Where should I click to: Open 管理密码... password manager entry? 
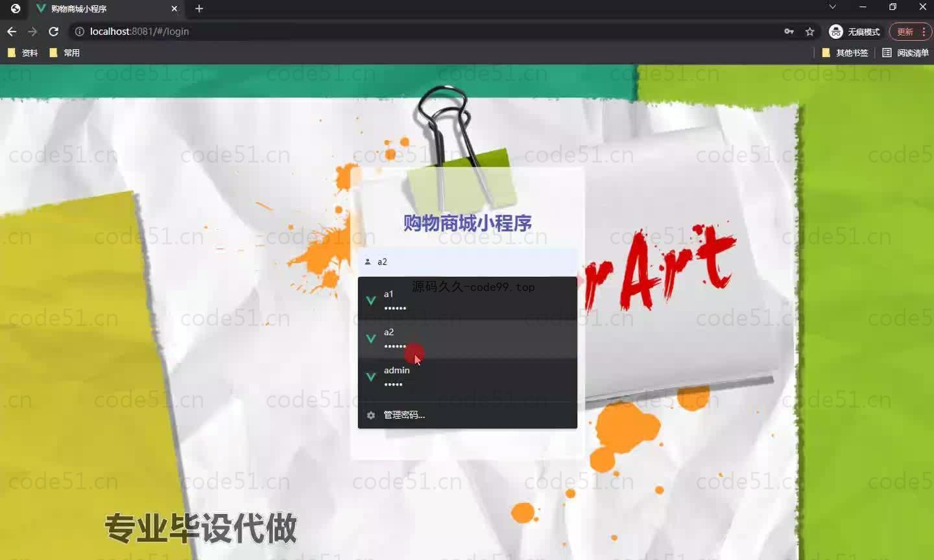[x=468, y=415]
